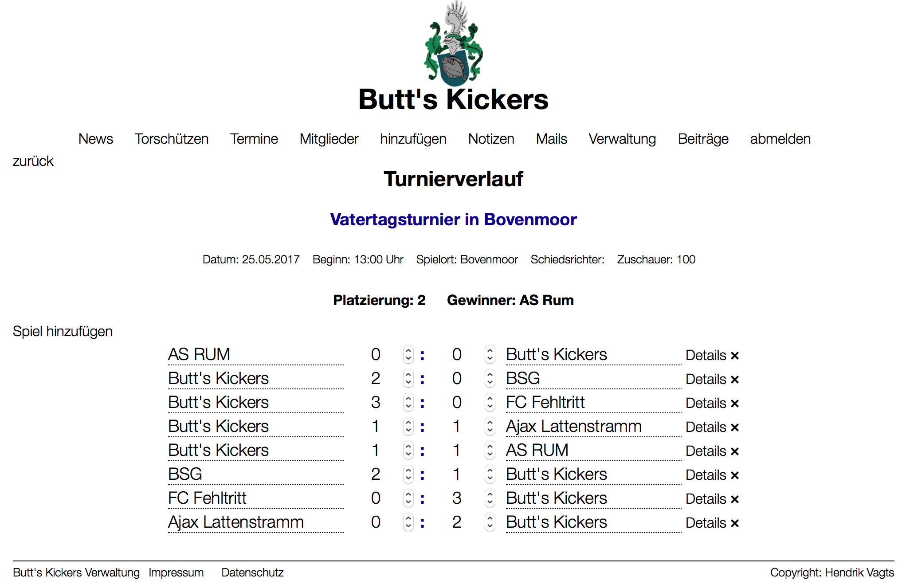906x588 pixels.
Task: Open Mitglieder in the navigation bar
Action: point(329,139)
